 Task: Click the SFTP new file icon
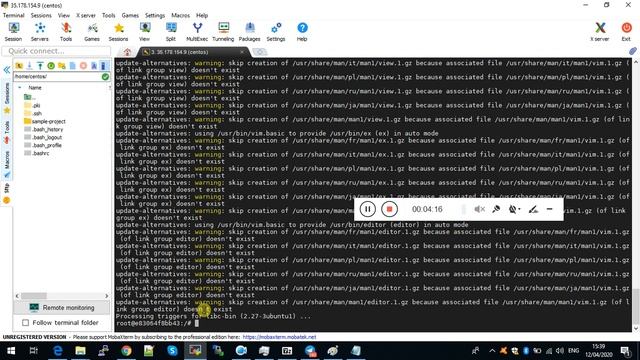point(73,65)
